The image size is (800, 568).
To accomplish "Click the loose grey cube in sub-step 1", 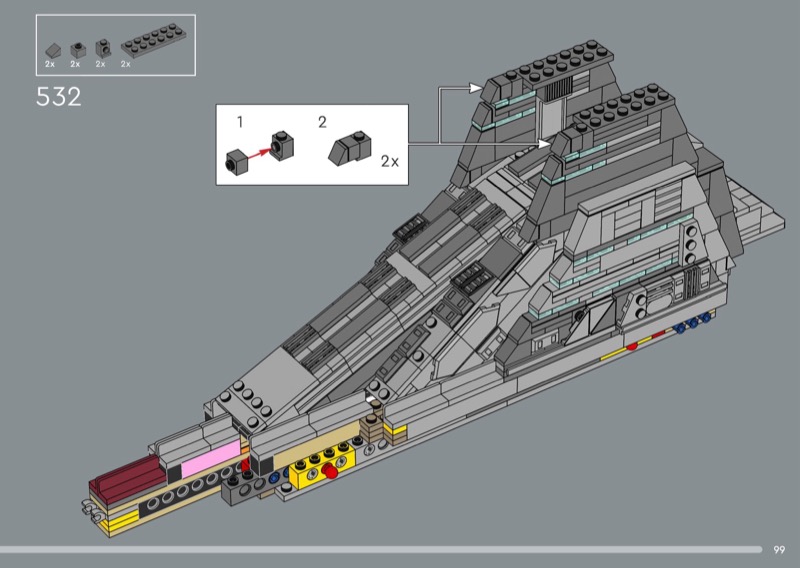I will pyautogui.click(x=238, y=157).
